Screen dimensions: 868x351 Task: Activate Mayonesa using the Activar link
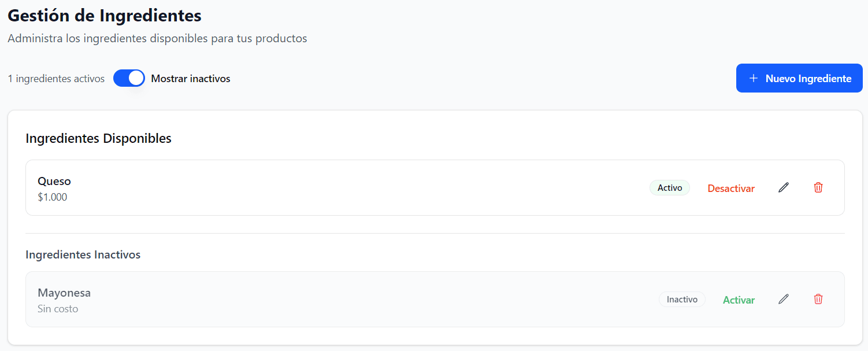coord(739,300)
